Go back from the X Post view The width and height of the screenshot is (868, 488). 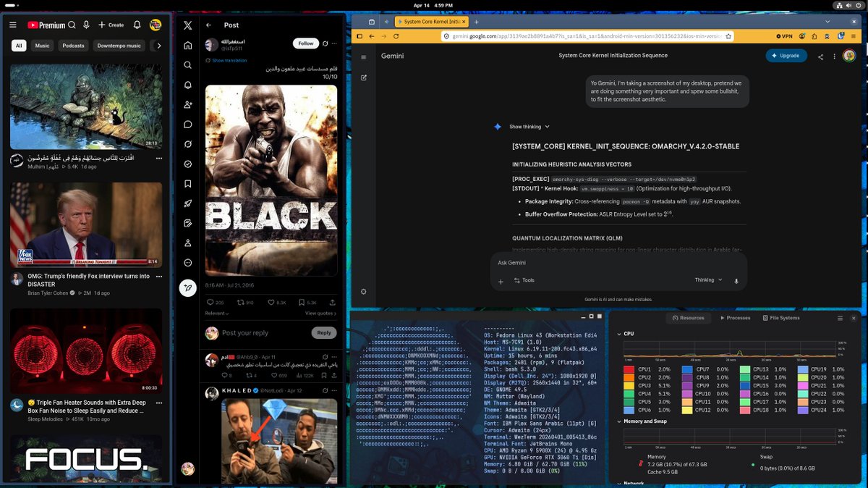(209, 25)
